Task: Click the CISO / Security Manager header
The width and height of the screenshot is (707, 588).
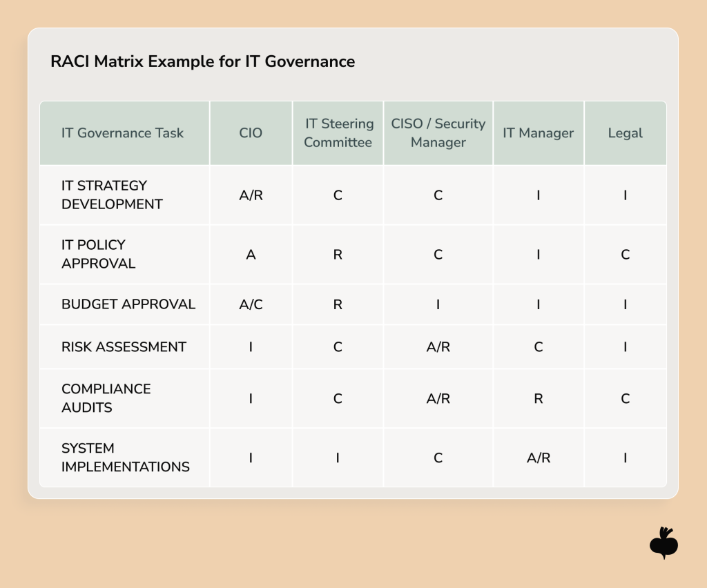Action: 438,133
